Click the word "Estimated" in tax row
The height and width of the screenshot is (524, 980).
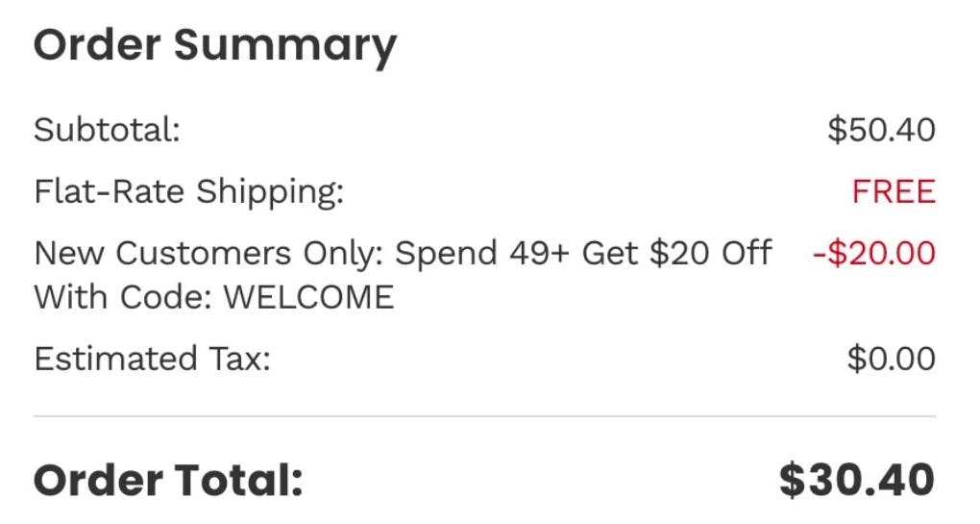114,359
